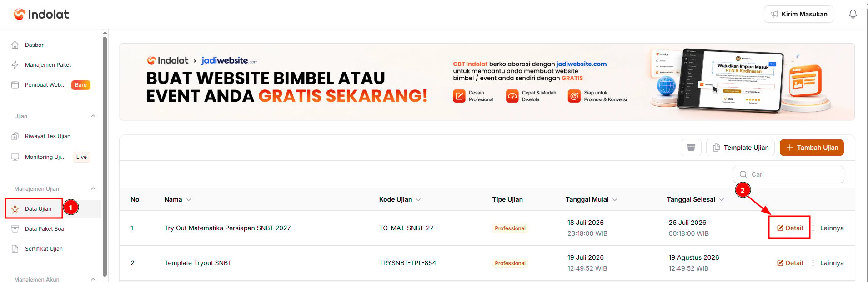
Task: Focus the Cari search field
Action: point(788,174)
